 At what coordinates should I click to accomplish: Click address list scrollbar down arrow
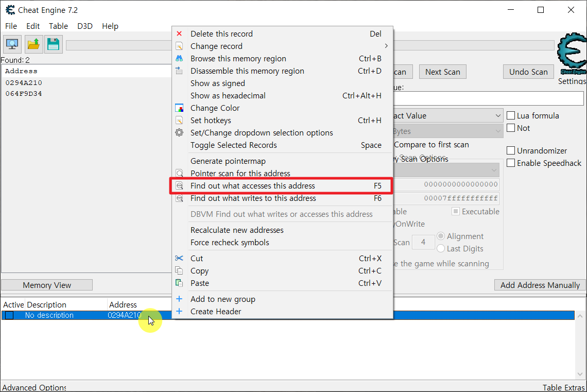(580, 374)
